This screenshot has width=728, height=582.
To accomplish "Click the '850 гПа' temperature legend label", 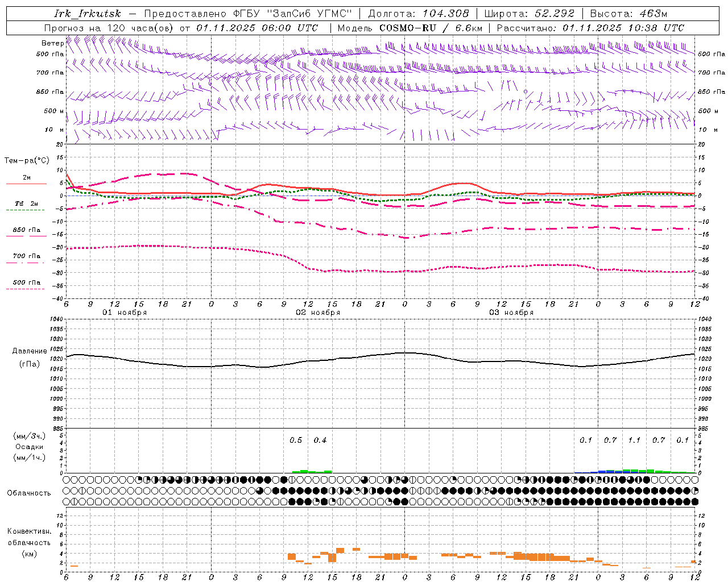I will 27,230.
